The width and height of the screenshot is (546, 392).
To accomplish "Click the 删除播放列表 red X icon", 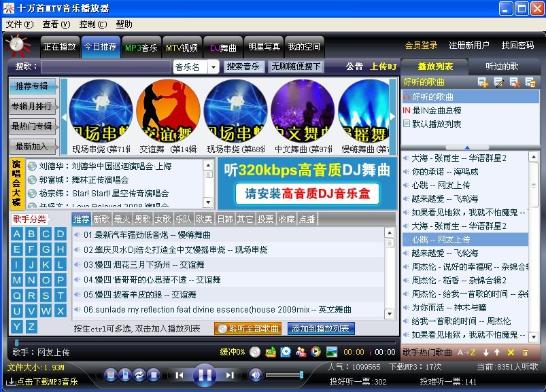I will 515,82.
